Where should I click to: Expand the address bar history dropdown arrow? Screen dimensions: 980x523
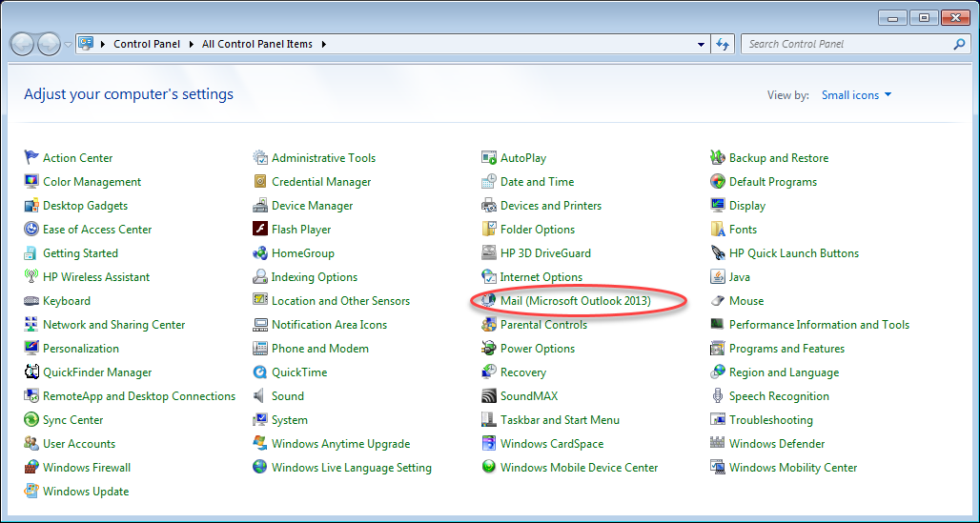click(702, 44)
